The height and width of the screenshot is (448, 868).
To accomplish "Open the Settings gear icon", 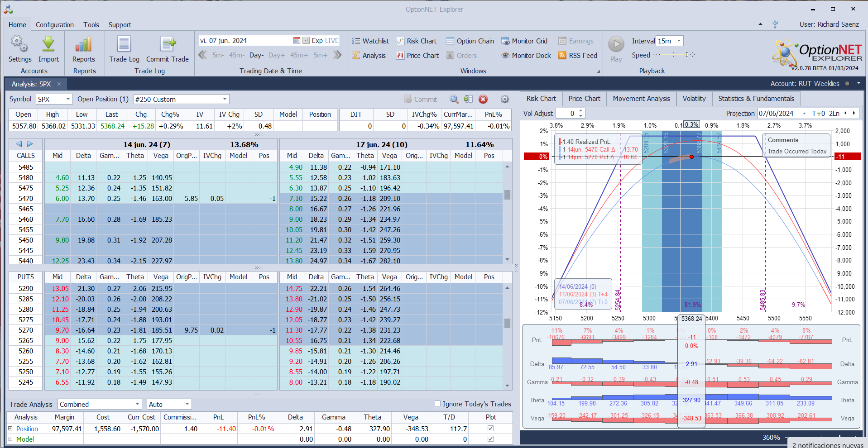I will pyautogui.click(x=19, y=45).
